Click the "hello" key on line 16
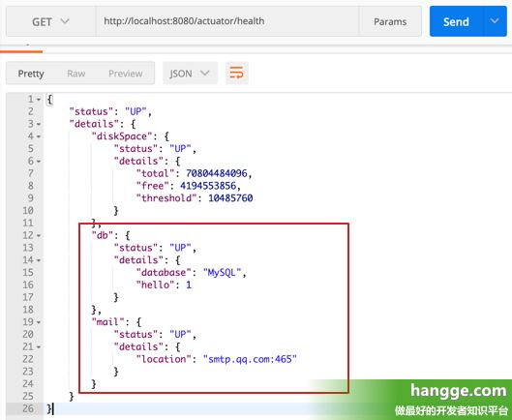Viewport: 512px width, 420px height. pos(155,285)
